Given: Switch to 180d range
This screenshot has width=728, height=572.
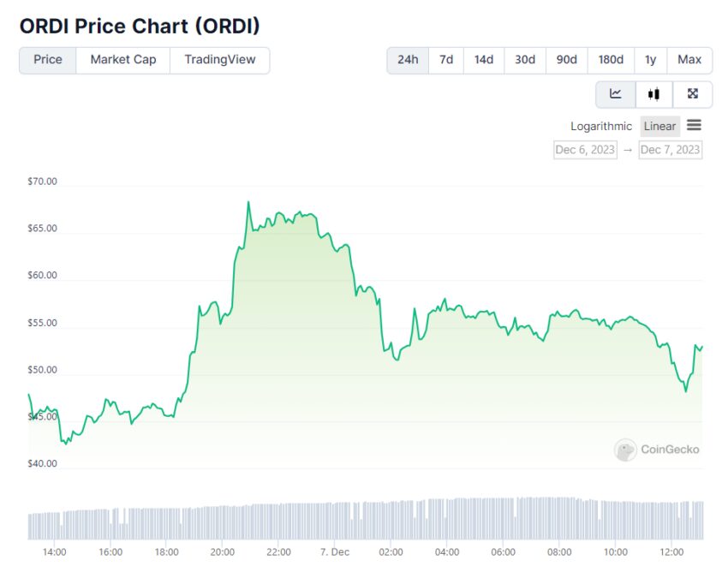Looking at the screenshot, I should [611, 60].
